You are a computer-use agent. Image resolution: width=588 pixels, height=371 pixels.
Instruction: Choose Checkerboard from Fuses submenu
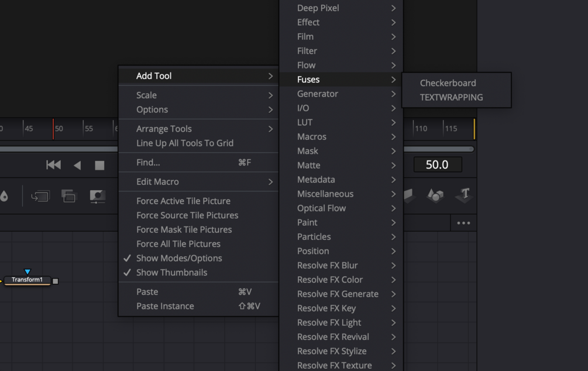(448, 83)
